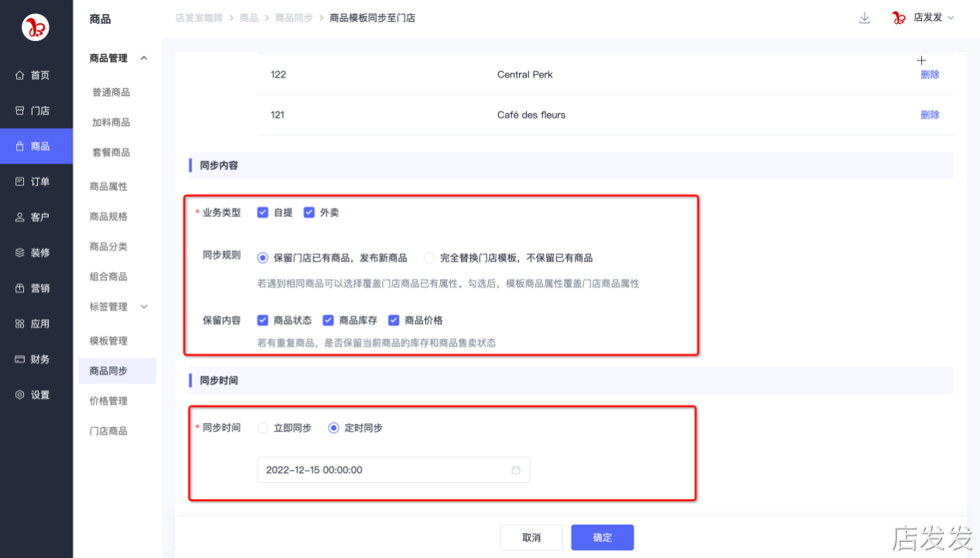Collapse the 商品管理 menu chevron
Image resolution: width=980 pixels, height=558 pixels.
143,58
